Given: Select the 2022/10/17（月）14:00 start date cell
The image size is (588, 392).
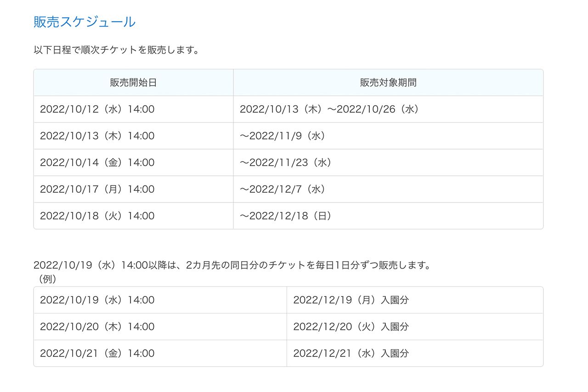Looking at the screenshot, I should 97,189.
